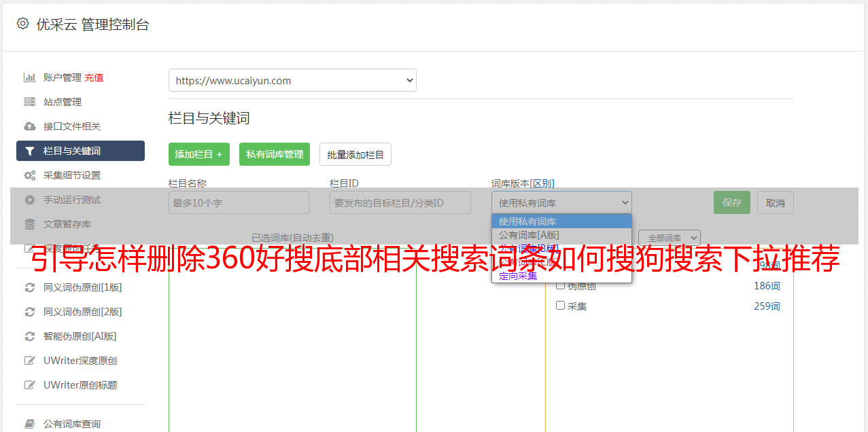Click the refresh icon for 同义词伪原创[1版]

coord(30,287)
